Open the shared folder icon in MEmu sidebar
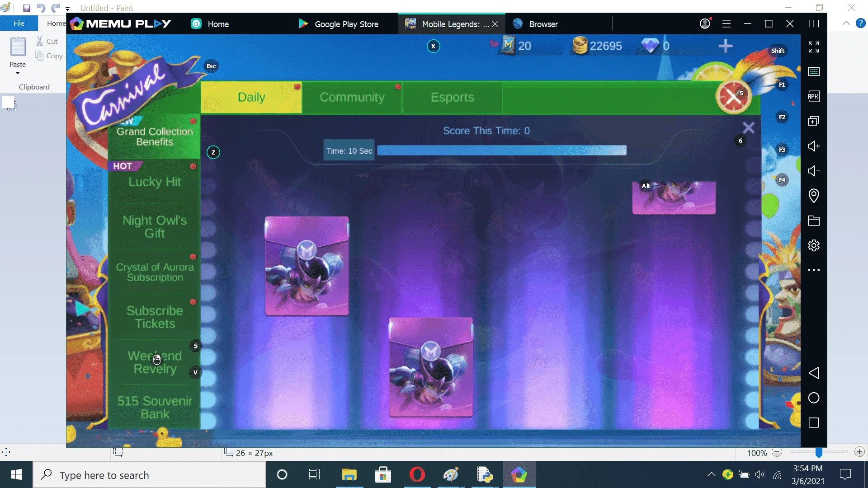 point(814,221)
